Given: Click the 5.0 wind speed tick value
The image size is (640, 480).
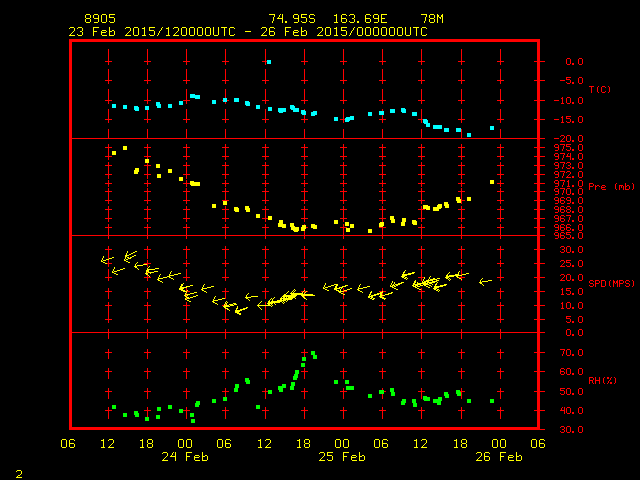Looking at the screenshot, I should [574, 320].
